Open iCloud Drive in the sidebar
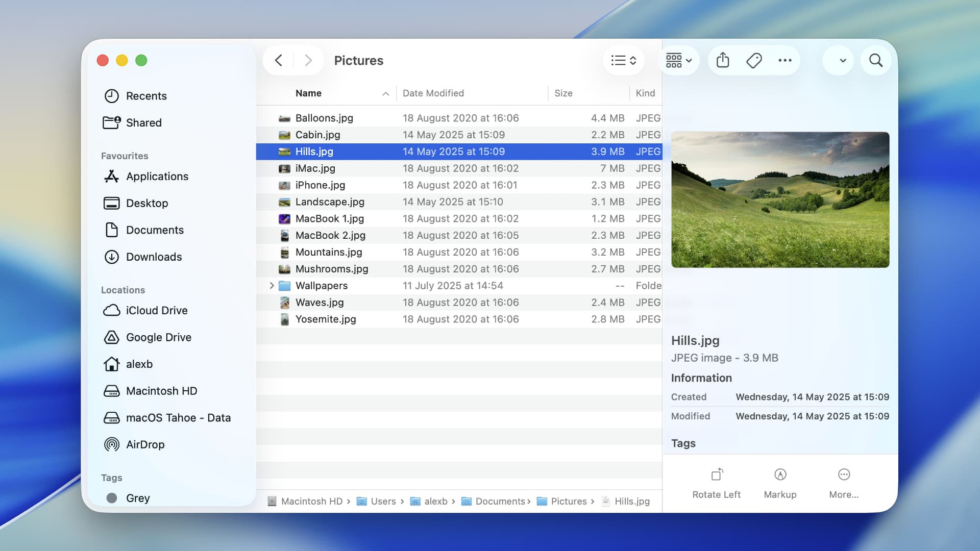The width and height of the screenshot is (980, 551). pyautogui.click(x=156, y=310)
